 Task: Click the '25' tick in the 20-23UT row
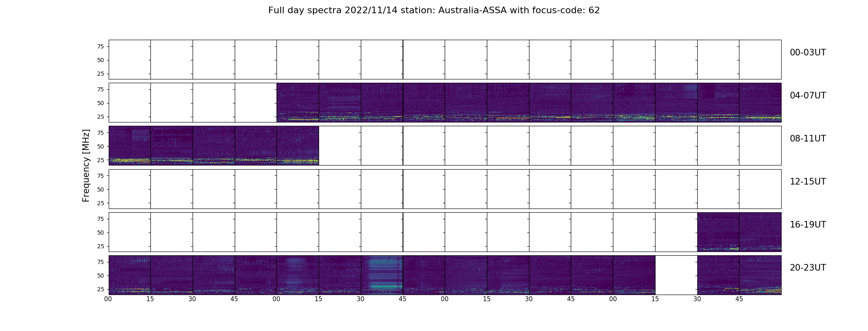[100, 289]
